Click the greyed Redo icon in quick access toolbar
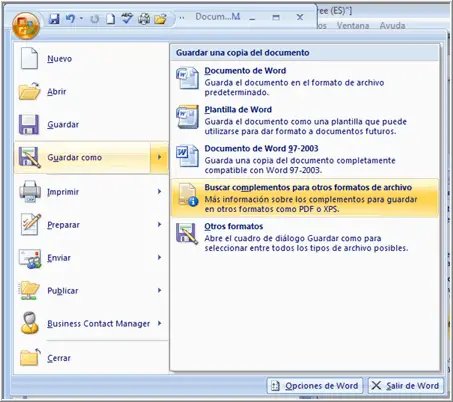This screenshot has height=402, width=453. (x=95, y=19)
